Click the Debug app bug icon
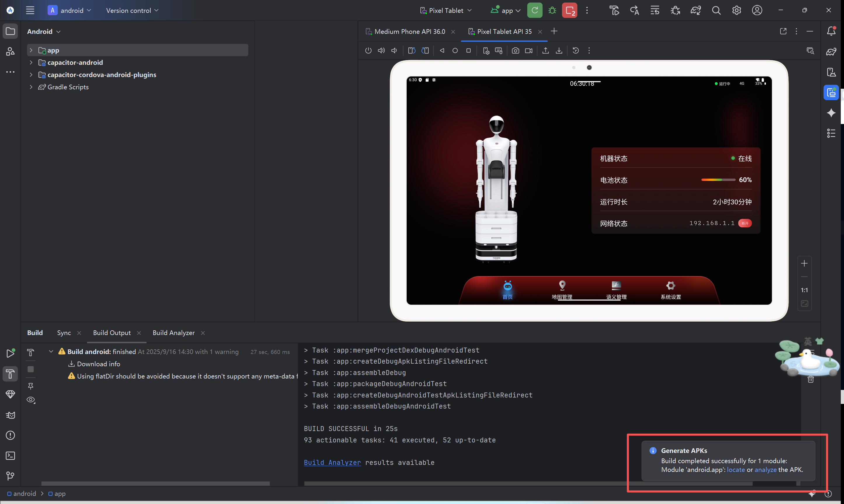The width and height of the screenshot is (844, 504). point(552,10)
